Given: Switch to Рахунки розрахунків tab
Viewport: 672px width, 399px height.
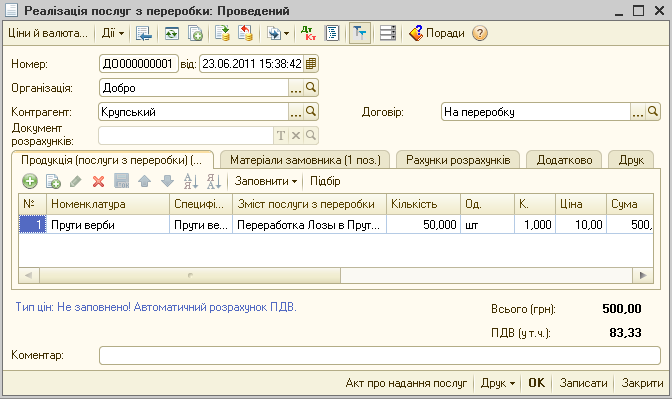Looking at the screenshot, I should pos(458,160).
